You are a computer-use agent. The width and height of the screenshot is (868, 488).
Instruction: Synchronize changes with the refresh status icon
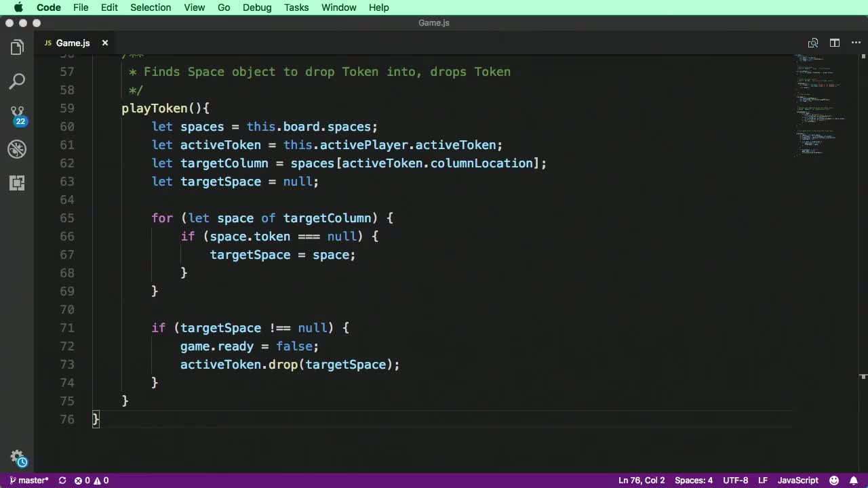coord(62,480)
